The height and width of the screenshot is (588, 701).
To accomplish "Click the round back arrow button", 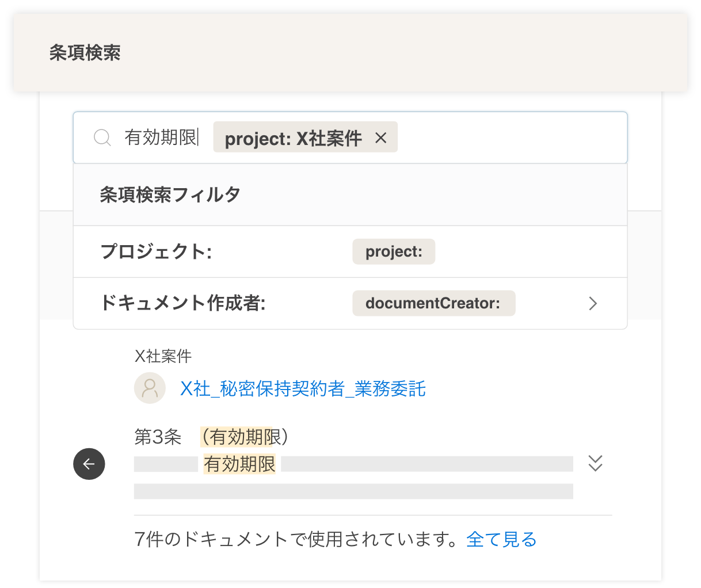I will 89,464.
